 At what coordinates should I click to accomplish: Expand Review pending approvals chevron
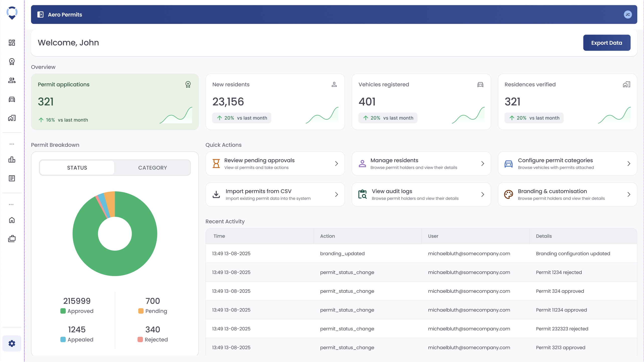pos(337,164)
